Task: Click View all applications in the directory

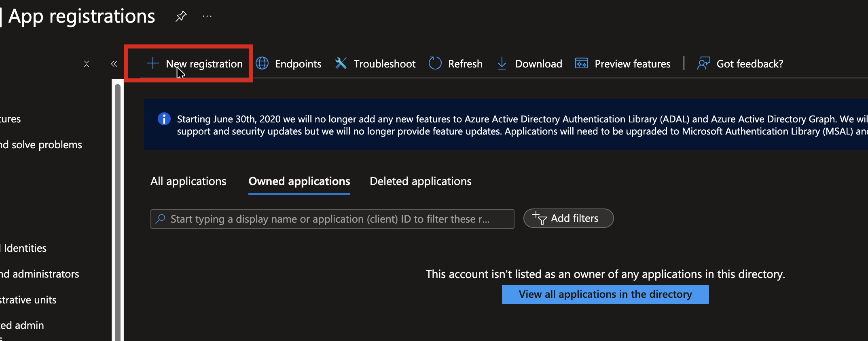Action: 605,295
